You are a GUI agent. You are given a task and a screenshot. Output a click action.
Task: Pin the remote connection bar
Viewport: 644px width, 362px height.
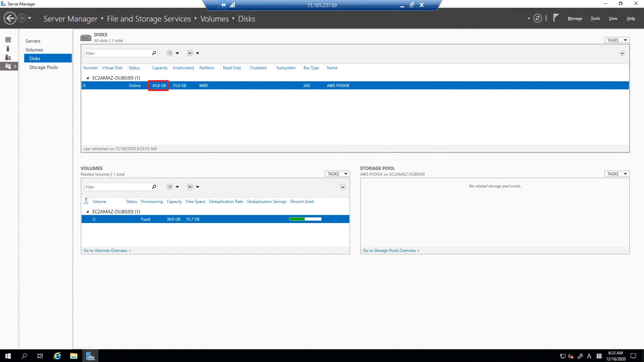coord(223,5)
